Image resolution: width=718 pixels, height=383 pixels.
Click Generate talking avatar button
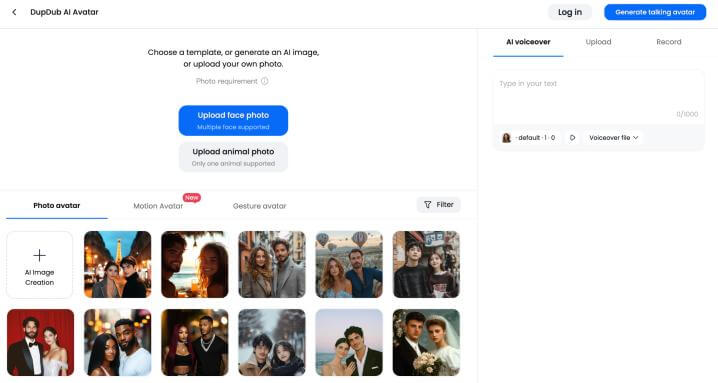point(655,12)
